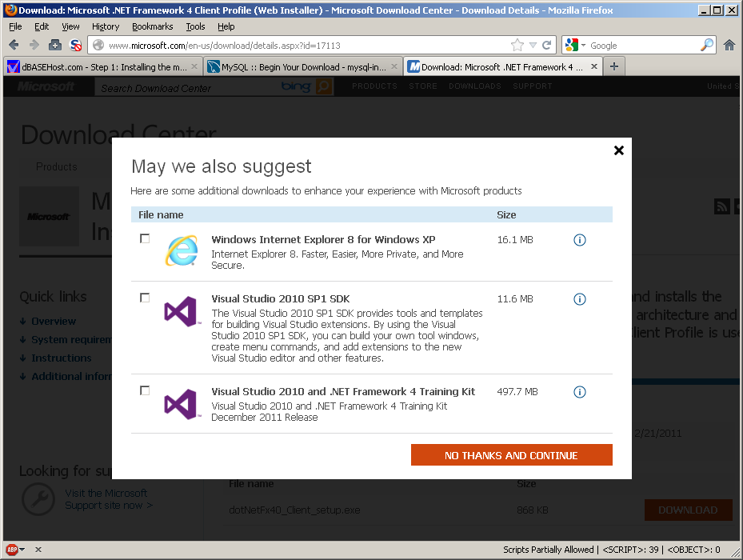The image size is (743, 560).
Task: Click the 16.1 MB size value
Action: (x=515, y=240)
